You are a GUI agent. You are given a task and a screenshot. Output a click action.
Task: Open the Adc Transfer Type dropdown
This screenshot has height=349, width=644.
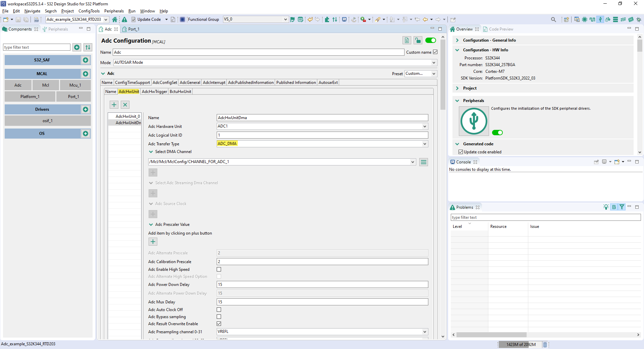point(425,144)
